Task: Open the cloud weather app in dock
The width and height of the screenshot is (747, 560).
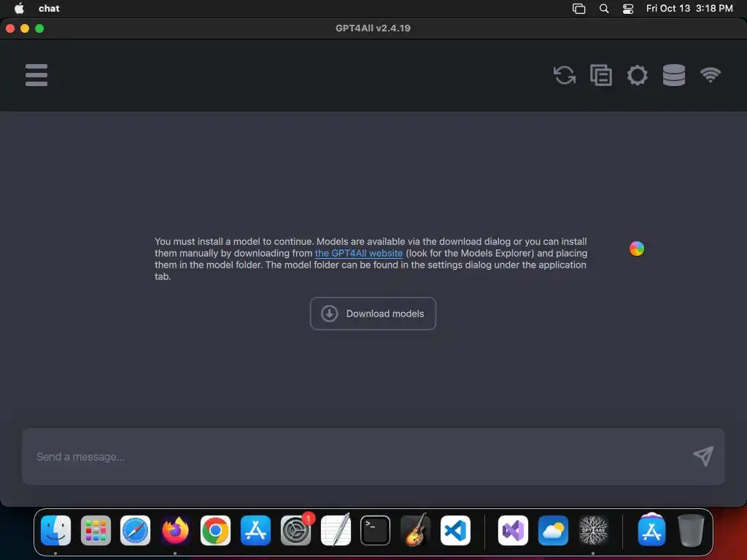Action: (x=553, y=531)
